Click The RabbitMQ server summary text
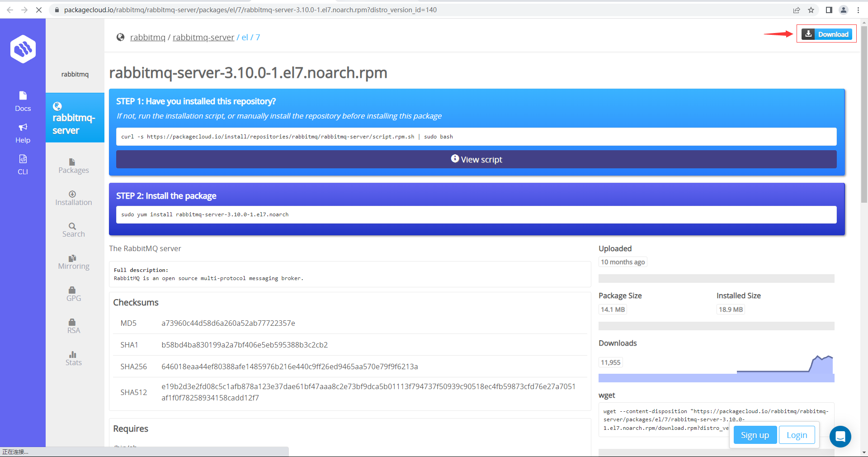This screenshot has width=868, height=457. point(145,248)
